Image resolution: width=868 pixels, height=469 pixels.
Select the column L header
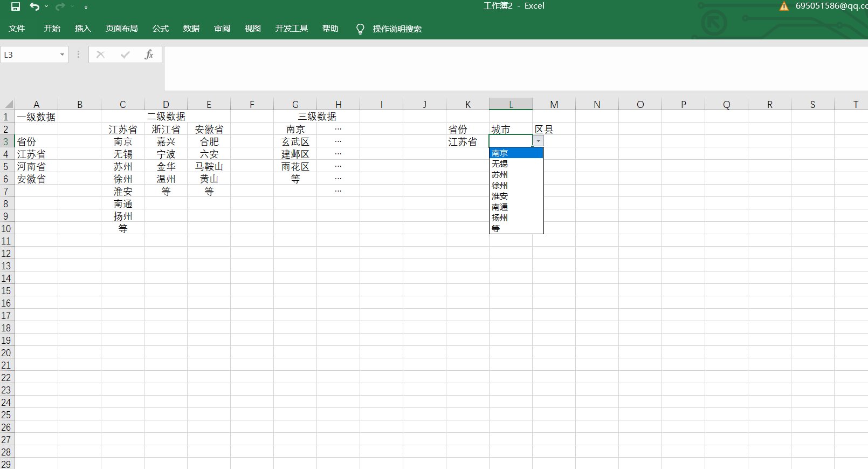click(x=511, y=104)
